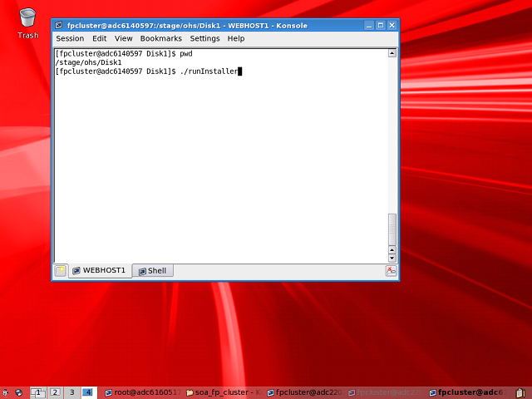Screen dimensions: 532x399
Task: Click the pwd command line
Action: point(124,53)
